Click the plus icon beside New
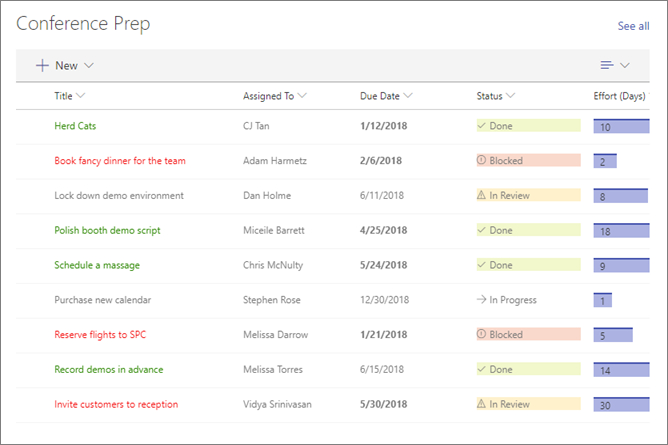The image size is (668, 445). (x=42, y=66)
